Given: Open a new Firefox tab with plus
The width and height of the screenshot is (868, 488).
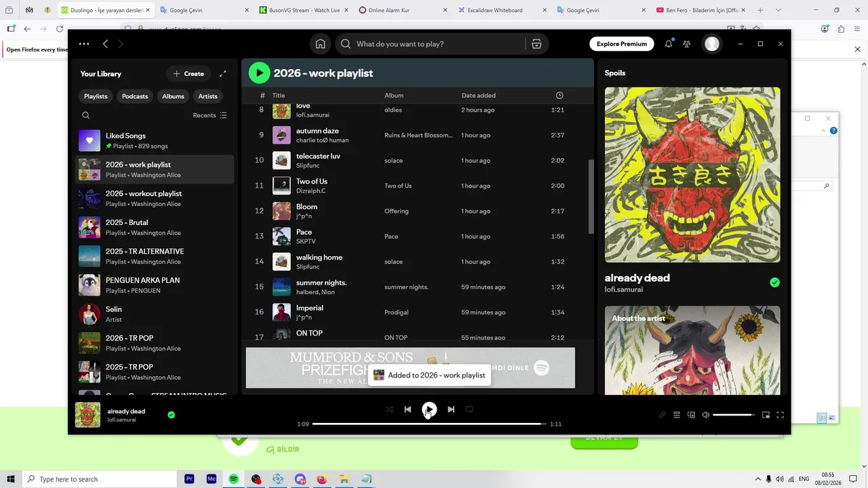Looking at the screenshot, I should tap(760, 10).
